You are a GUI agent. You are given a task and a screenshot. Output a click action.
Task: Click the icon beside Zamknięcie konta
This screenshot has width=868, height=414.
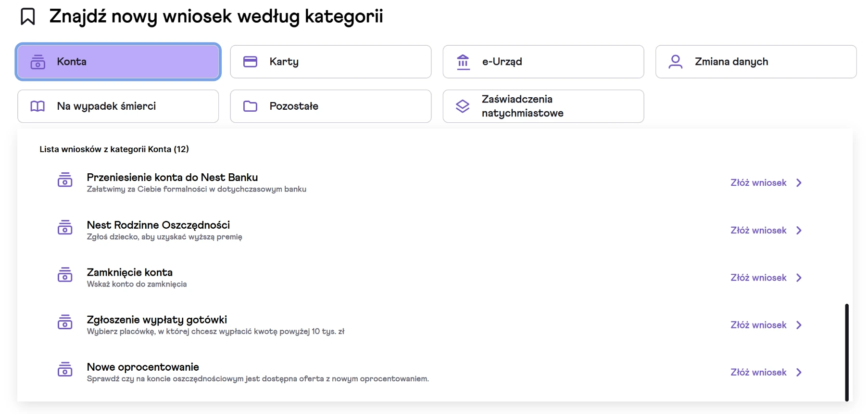pos(65,274)
